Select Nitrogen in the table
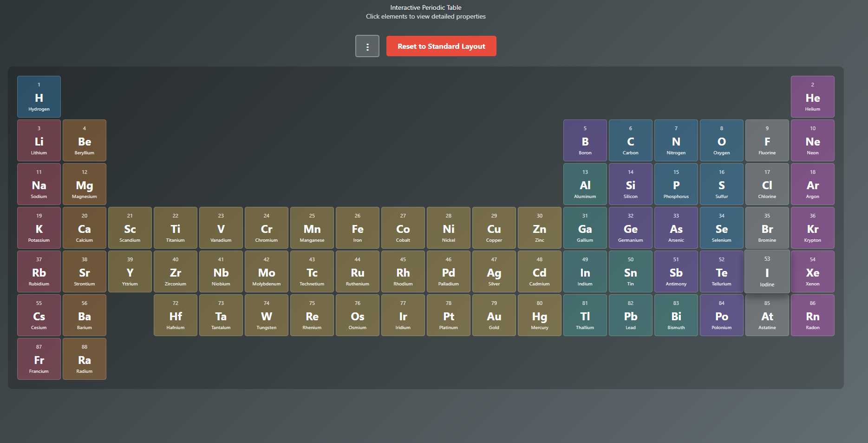Screen dimensions: 868x443 (x=676, y=140)
